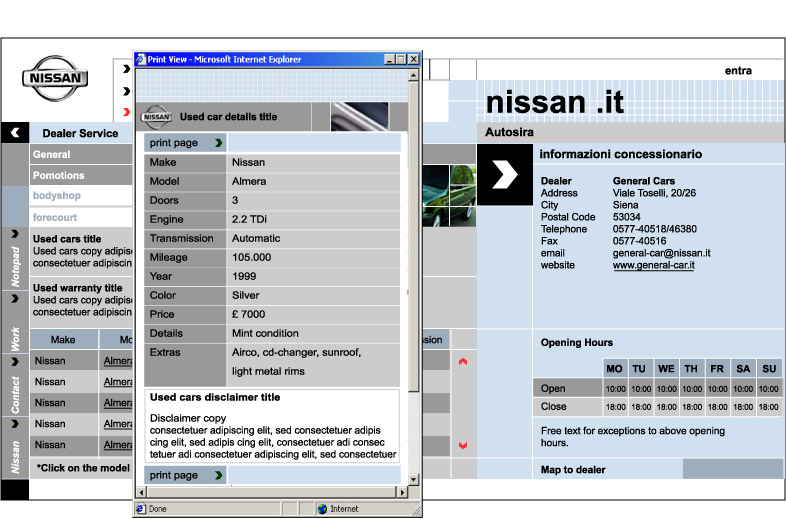Click the Opening Hours heading
This screenshot has width=786, height=519.
(x=577, y=342)
